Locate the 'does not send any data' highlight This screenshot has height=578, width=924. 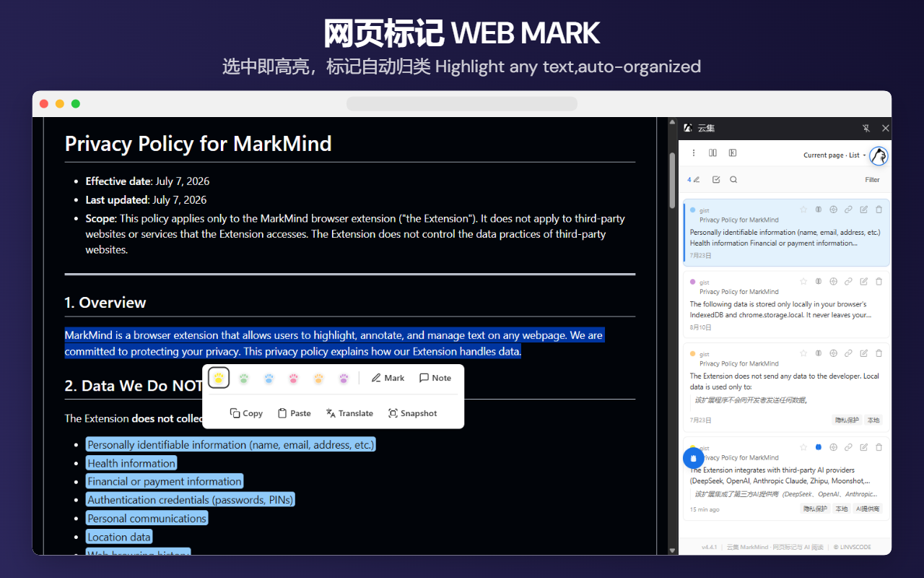834,353
